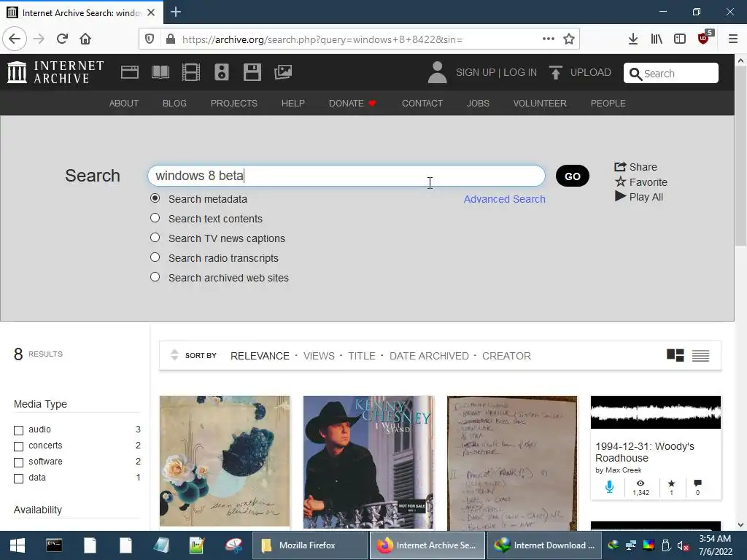The width and height of the screenshot is (747, 560).
Task: Open PROJECTS navigation item
Action: (x=234, y=104)
